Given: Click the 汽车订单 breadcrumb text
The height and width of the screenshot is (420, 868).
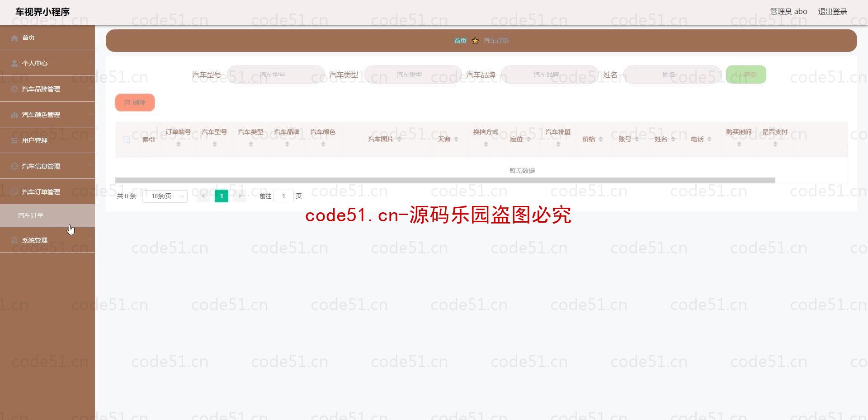Looking at the screenshot, I should click(x=496, y=41).
